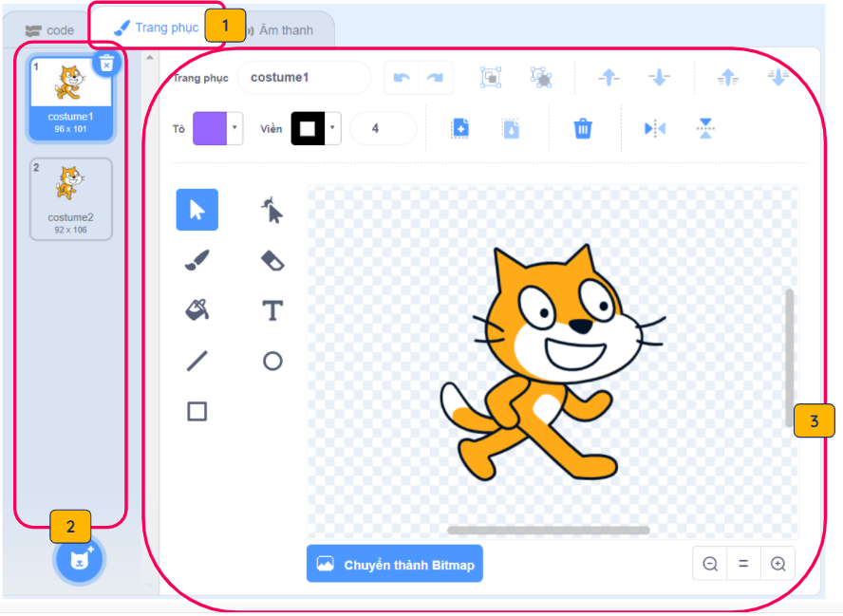Click the Undo arrow
843x616 pixels.
tap(402, 78)
